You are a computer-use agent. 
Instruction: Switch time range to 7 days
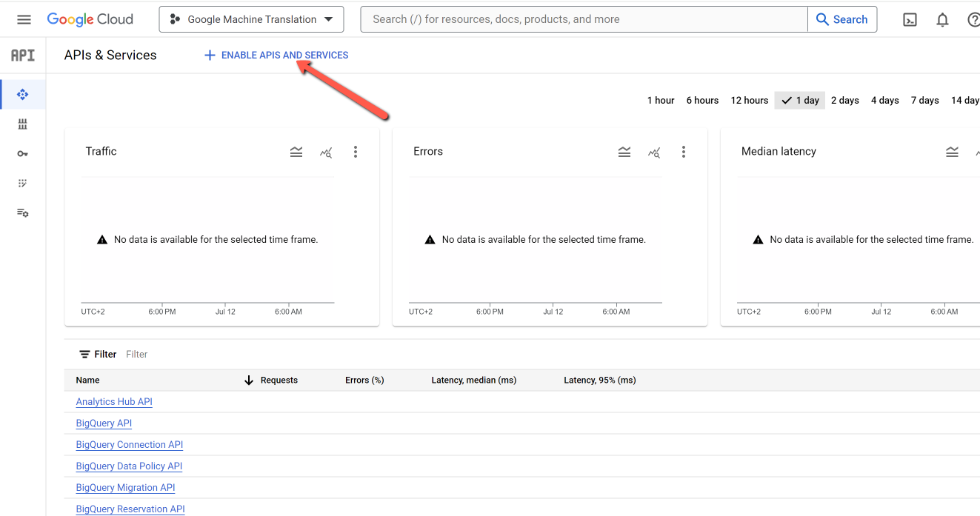tap(925, 101)
